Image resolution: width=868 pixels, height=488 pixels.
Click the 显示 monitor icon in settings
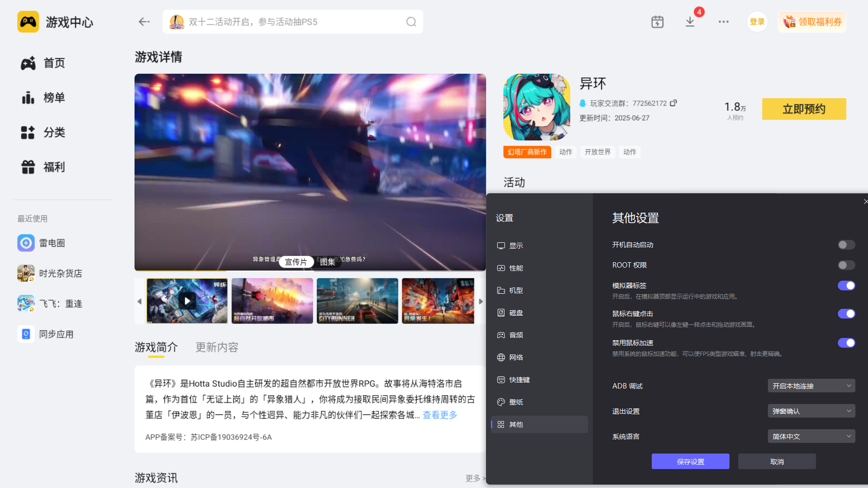501,246
